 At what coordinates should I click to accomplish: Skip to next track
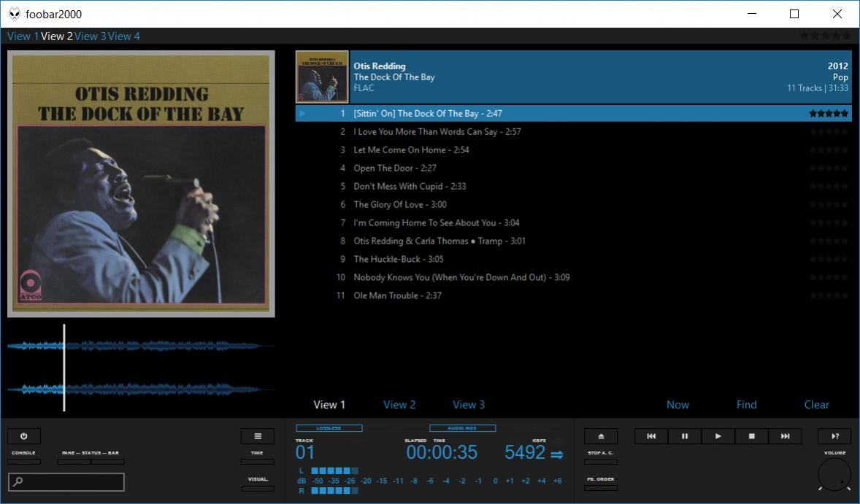pos(785,436)
